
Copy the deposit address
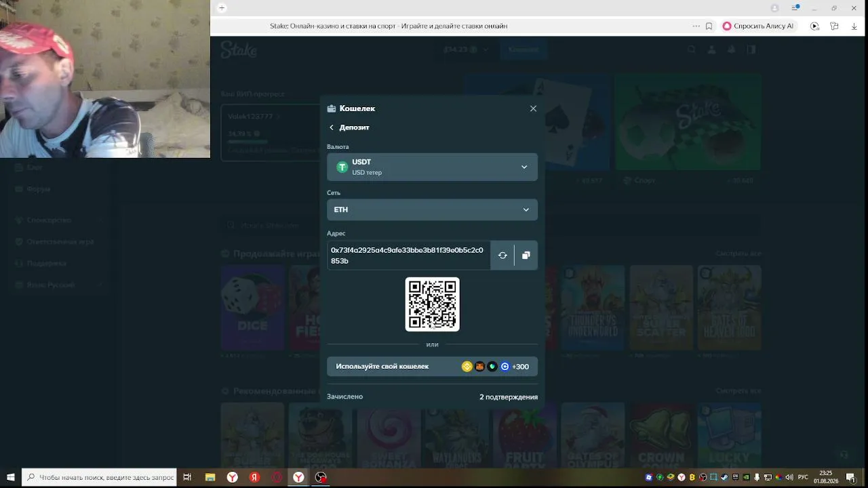(x=526, y=256)
